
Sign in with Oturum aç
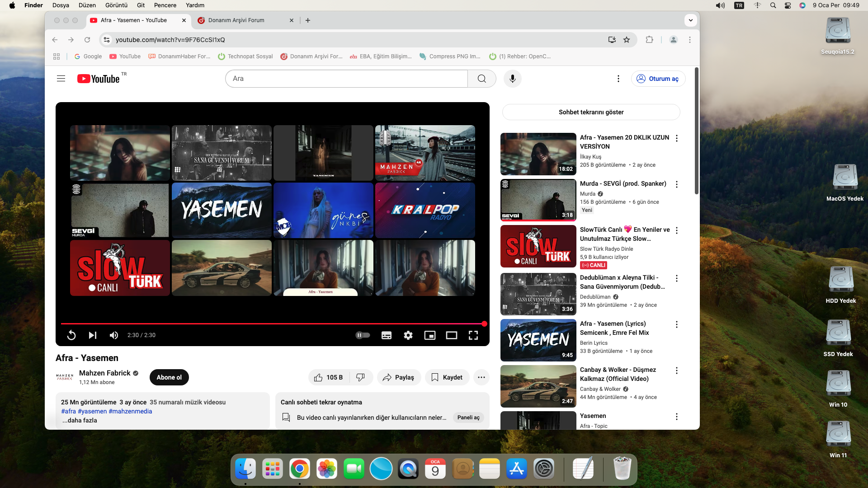pyautogui.click(x=658, y=79)
